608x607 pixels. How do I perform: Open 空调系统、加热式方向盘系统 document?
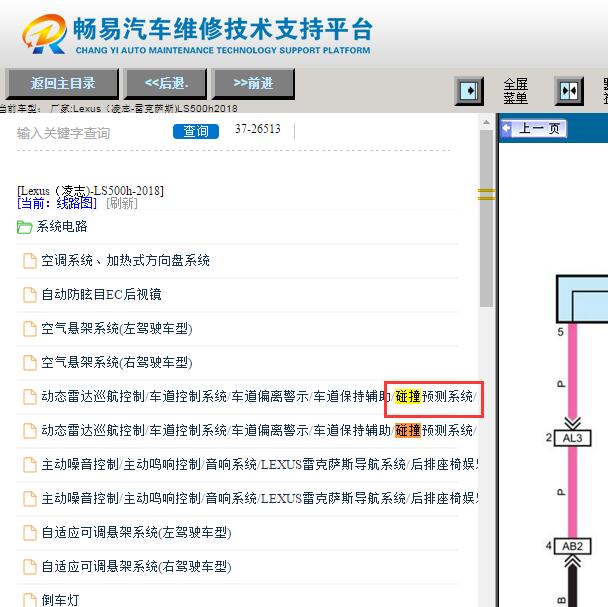[126, 261]
